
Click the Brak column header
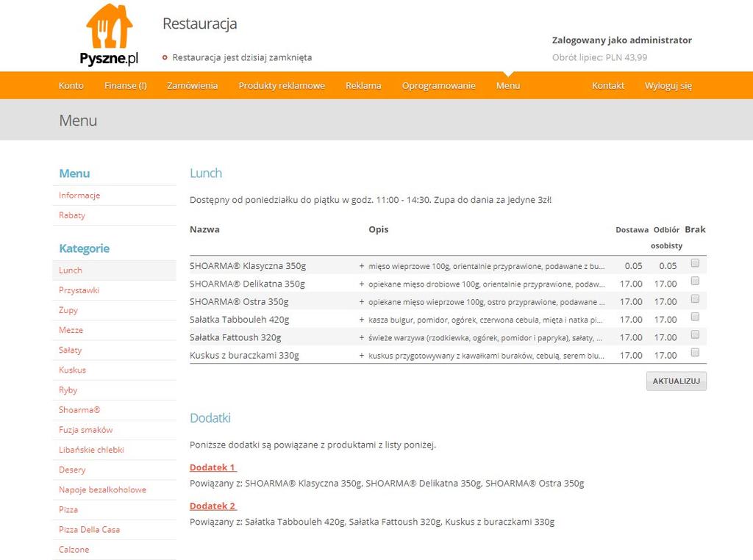coord(695,229)
